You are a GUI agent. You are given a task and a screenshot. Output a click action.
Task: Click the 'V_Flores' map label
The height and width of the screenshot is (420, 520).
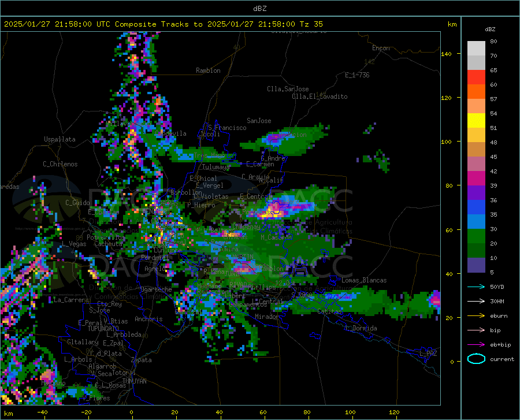click(x=96, y=398)
